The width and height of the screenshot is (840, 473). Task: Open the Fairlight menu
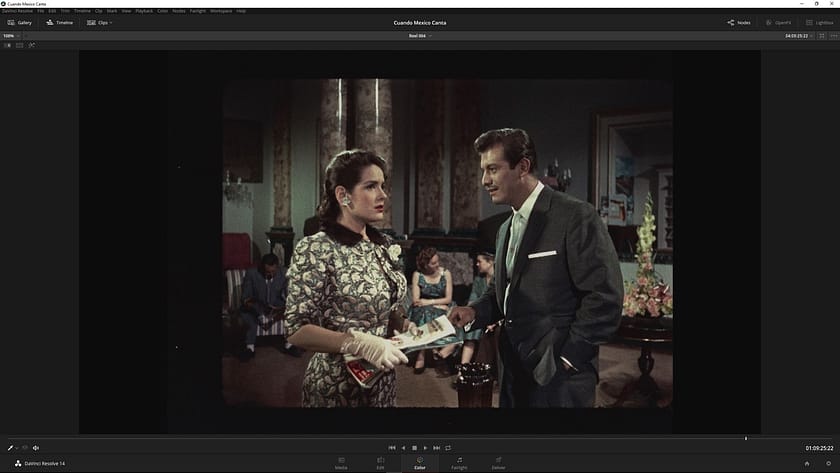pyautogui.click(x=198, y=11)
